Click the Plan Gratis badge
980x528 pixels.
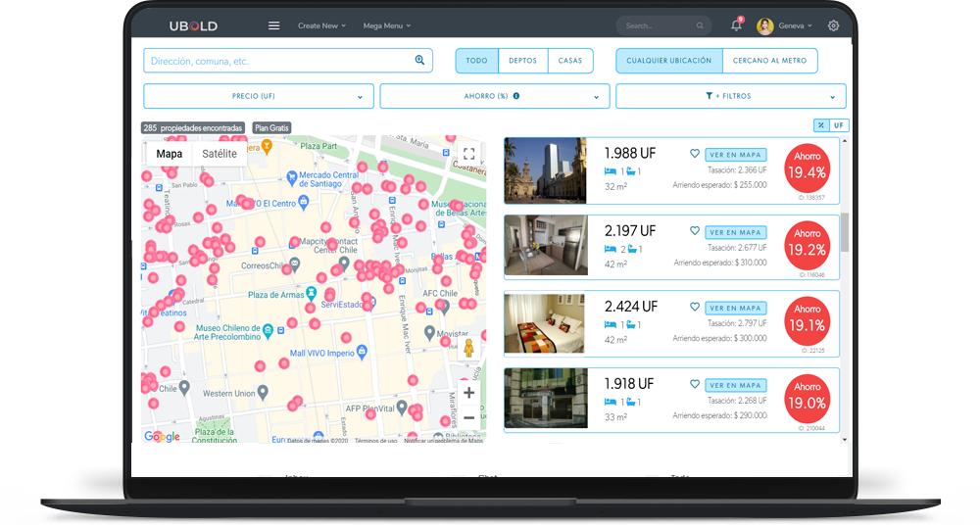coord(271,127)
